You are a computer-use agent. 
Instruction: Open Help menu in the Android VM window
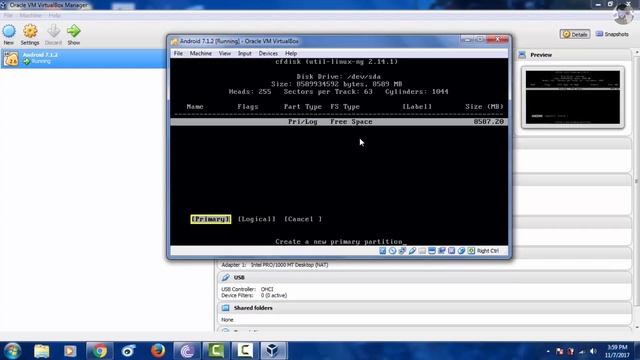[291, 53]
